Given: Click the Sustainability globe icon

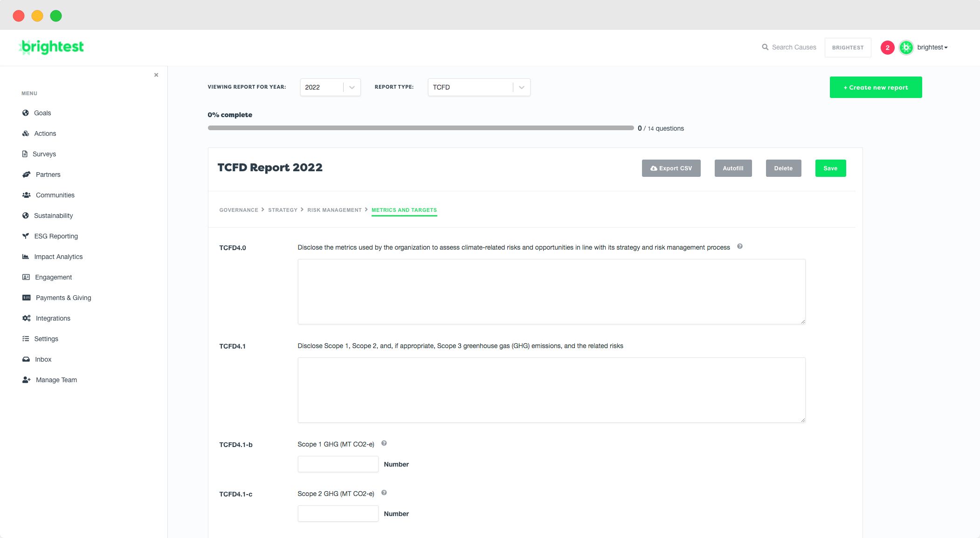Looking at the screenshot, I should 26,216.
